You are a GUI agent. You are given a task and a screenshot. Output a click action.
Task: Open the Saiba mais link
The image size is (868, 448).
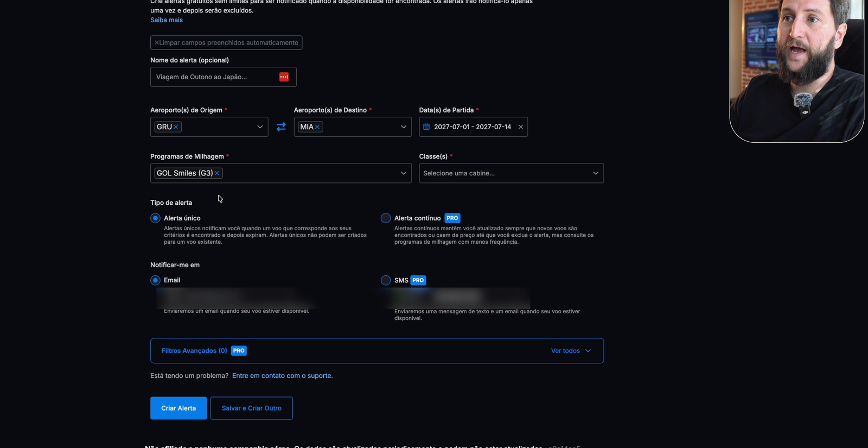point(167,20)
